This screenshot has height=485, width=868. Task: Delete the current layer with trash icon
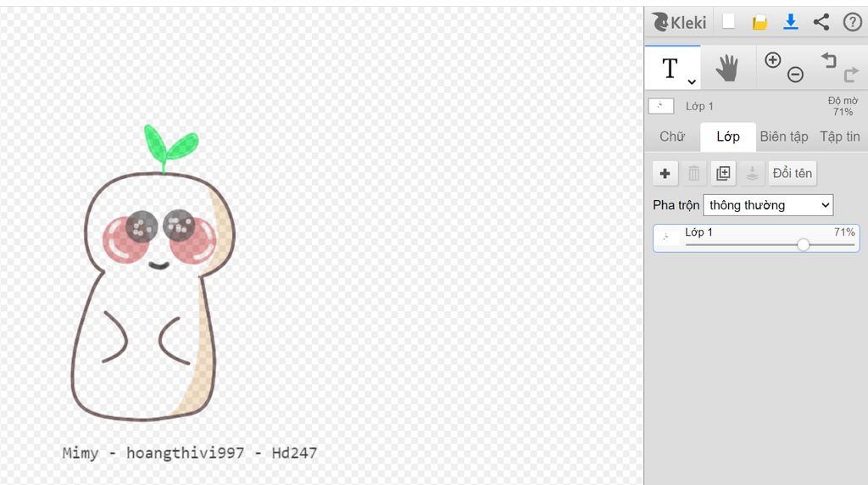693,173
